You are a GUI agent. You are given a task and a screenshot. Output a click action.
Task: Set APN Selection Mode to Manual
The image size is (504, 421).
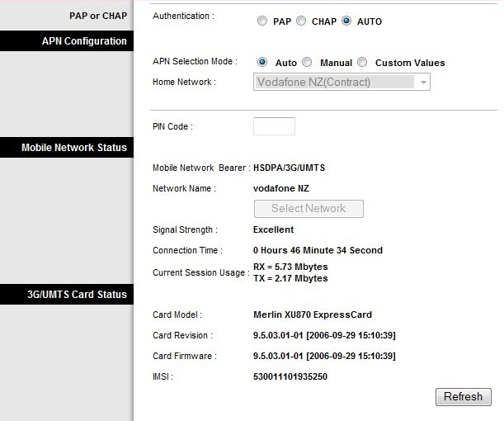point(308,62)
